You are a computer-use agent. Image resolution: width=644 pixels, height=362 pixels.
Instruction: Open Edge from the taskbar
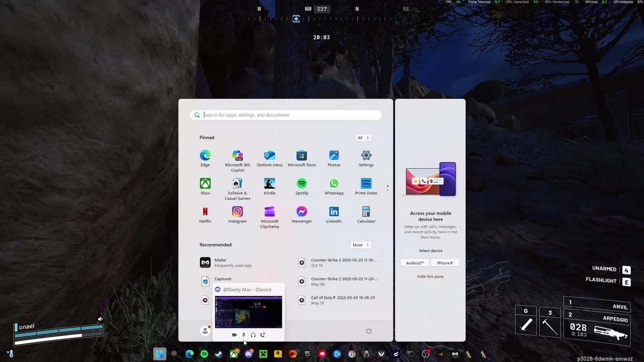[189, 354]
